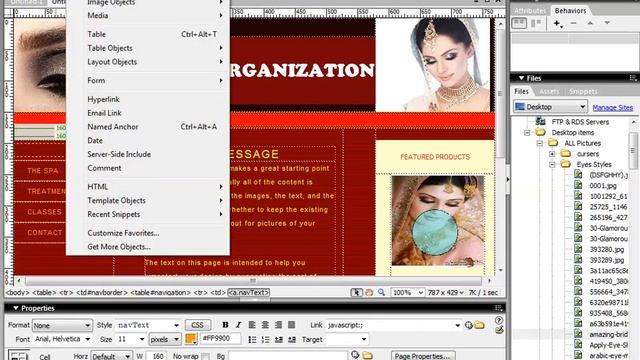Click the Page Properties button
The width and height of the screenshot is (640, 360).
point(422,356)
